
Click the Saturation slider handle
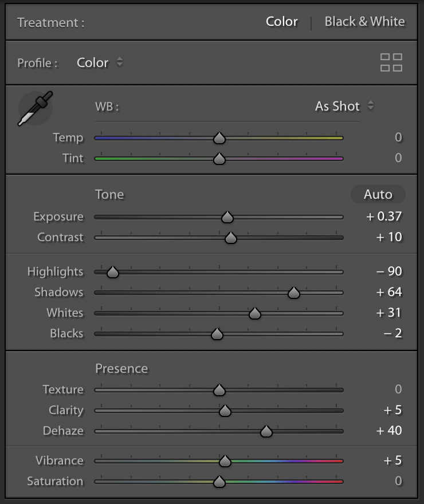pos(219,481)
